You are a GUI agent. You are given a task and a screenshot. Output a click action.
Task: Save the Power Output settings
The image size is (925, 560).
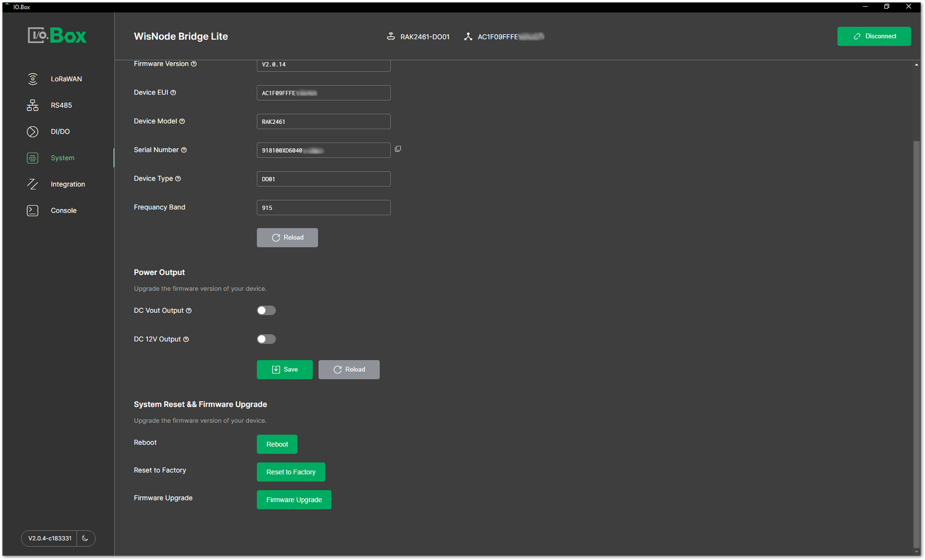tap(285, 370)
